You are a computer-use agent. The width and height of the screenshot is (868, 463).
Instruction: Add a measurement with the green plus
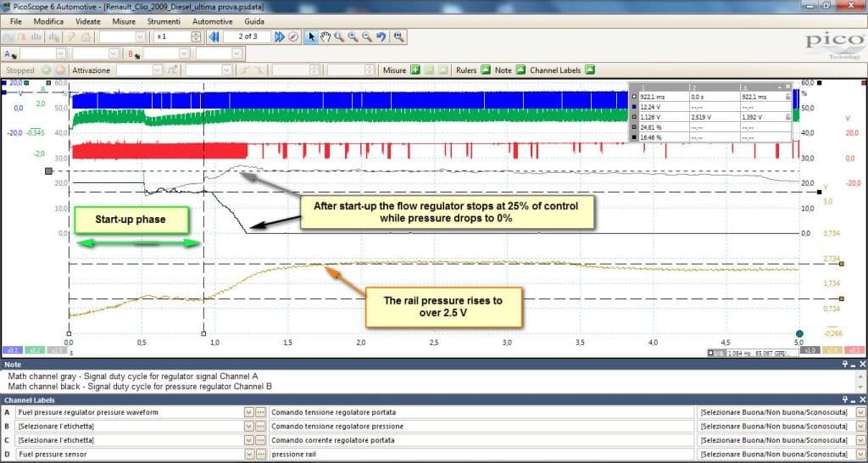415,70
